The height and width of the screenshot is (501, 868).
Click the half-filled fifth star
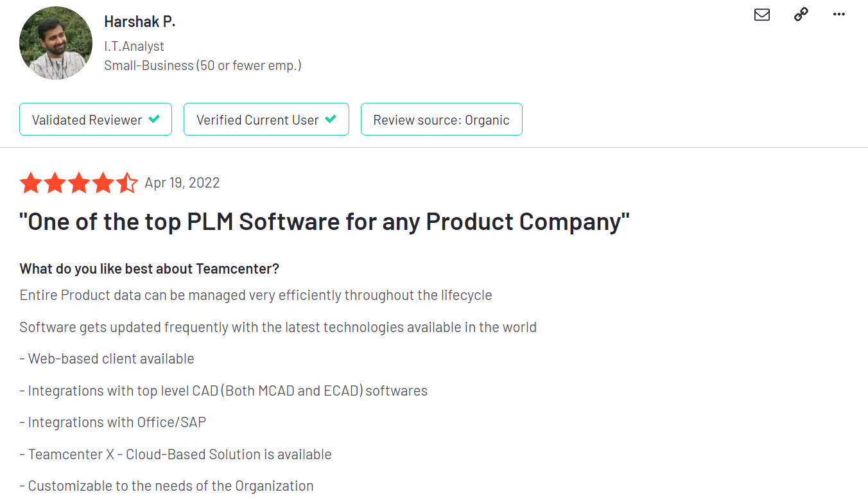(x=127, y=183)
